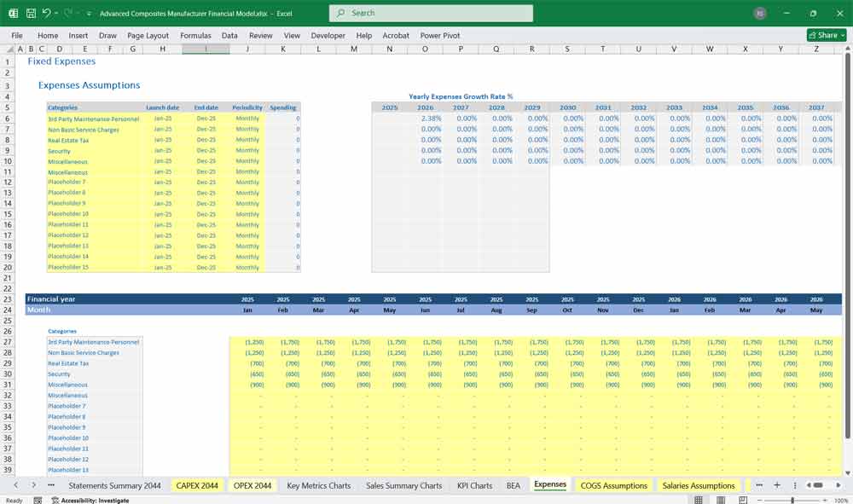Click the Save icon in Quick Access Toolbar

tap(31, 13)
